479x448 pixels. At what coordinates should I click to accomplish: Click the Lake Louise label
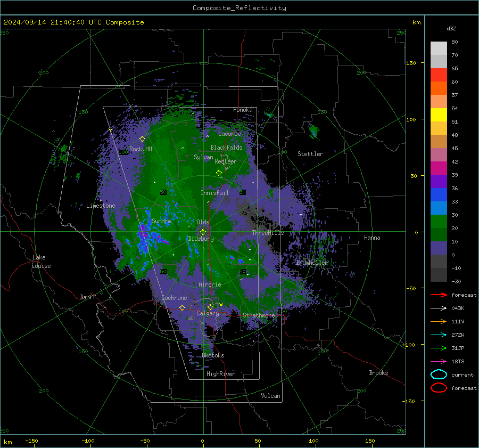pos(42,262)
